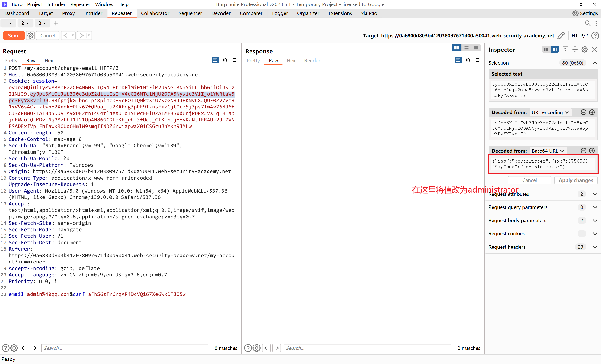Click the request Search input field
This screenshot has height=364, width=601.
pyautogui.click(x=124, y=348)
